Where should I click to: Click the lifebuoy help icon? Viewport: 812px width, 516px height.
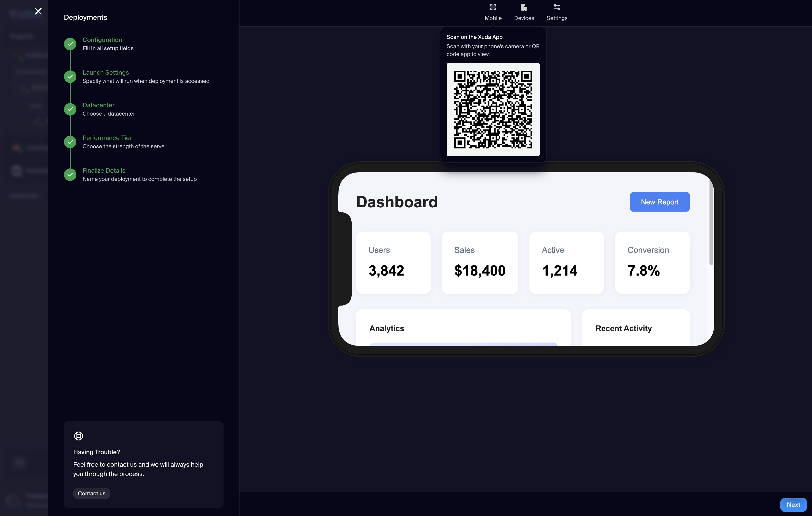pyautogui.click(x=79, y=436)
